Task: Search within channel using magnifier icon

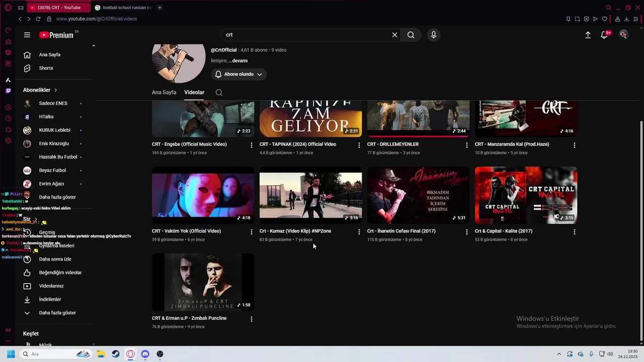Action: [x=219, y=93]
